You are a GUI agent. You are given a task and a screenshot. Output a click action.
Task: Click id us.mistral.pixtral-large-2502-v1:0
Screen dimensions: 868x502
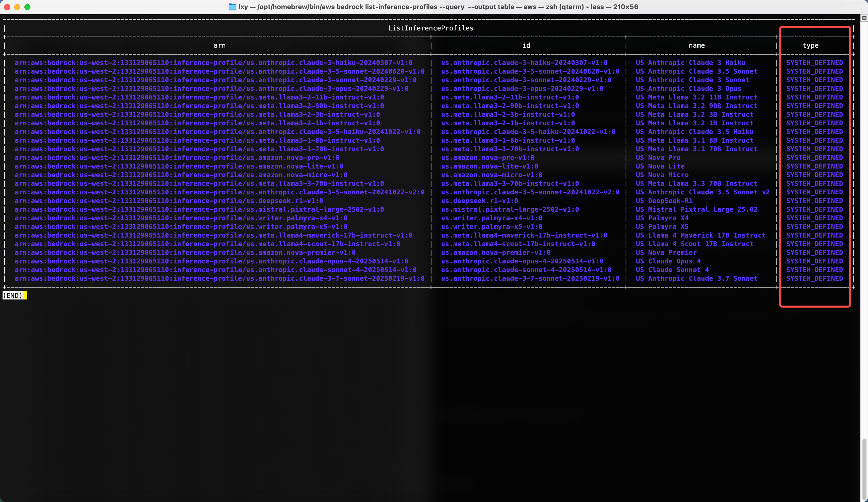510,209
